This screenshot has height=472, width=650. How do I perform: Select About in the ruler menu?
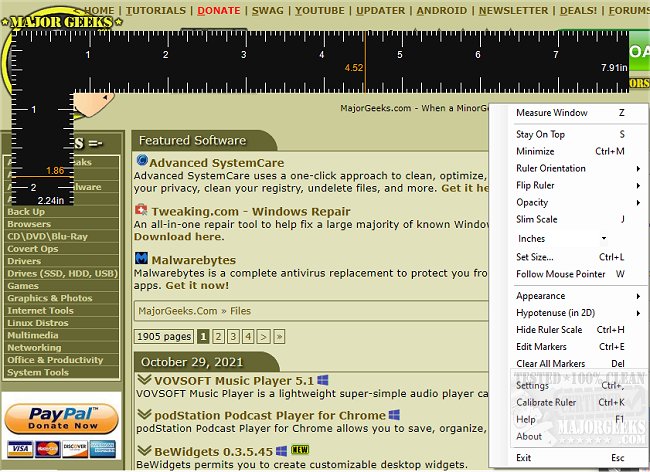[x=570, y=436]
